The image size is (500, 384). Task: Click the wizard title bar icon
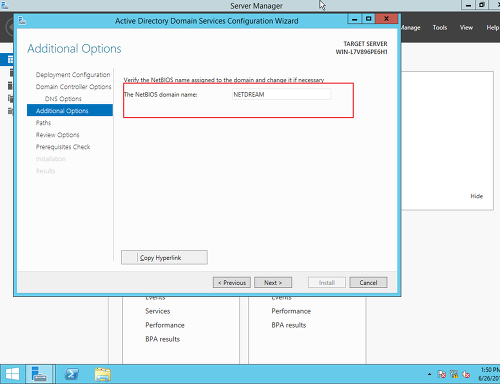click(x=22, y=21)
